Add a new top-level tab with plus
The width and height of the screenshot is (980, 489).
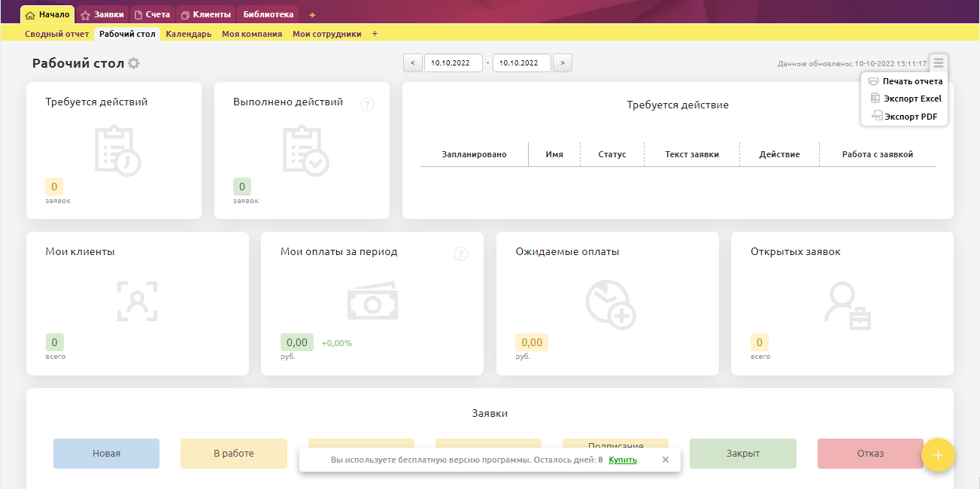[313, 15]
